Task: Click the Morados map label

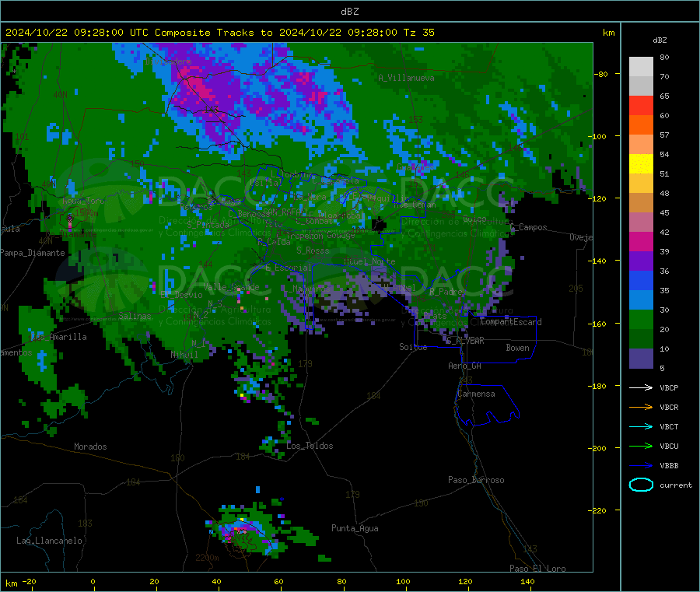Action: click(x=90, y=447)
